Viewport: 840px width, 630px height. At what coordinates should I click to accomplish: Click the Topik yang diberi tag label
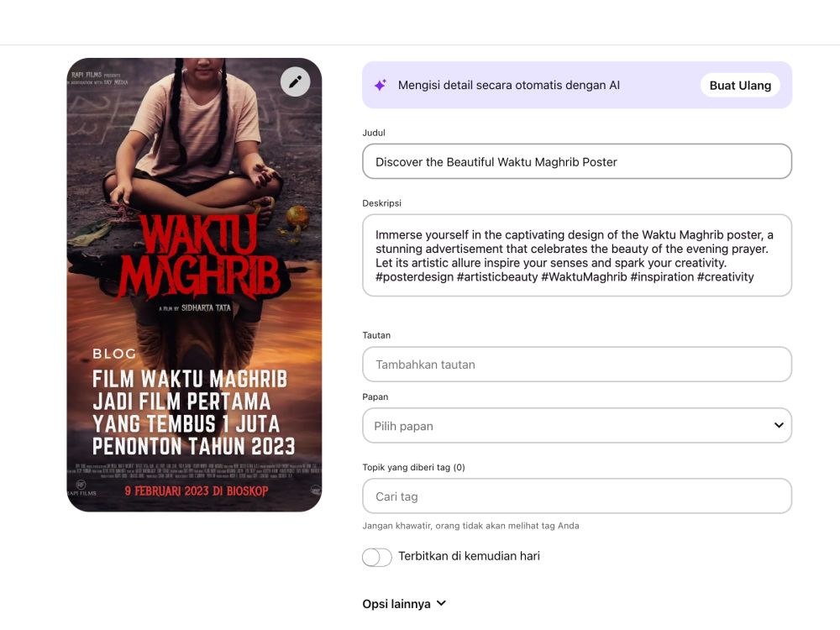click(x=413, y=467)
